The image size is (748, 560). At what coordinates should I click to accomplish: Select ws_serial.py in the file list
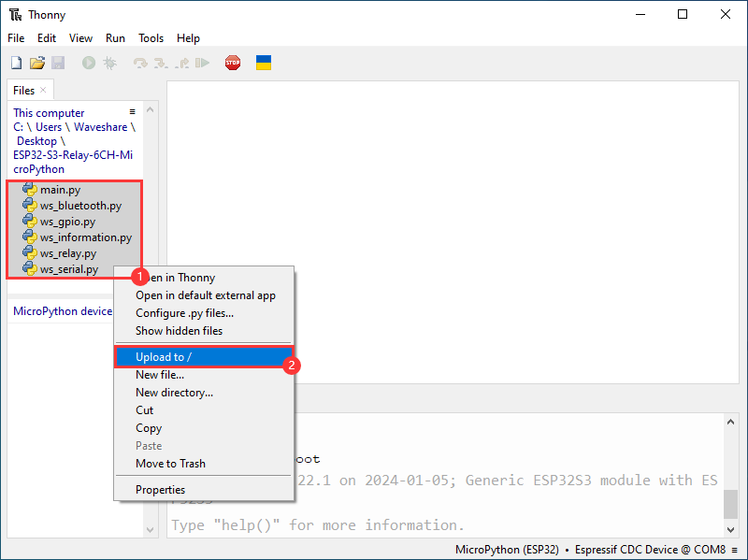[x=69, y=269]
